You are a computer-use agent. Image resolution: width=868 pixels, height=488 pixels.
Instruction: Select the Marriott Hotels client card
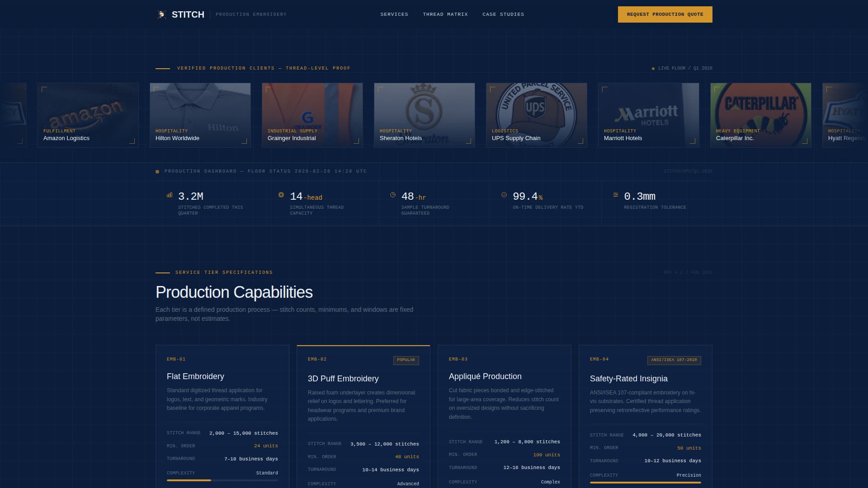pos(649,115)
